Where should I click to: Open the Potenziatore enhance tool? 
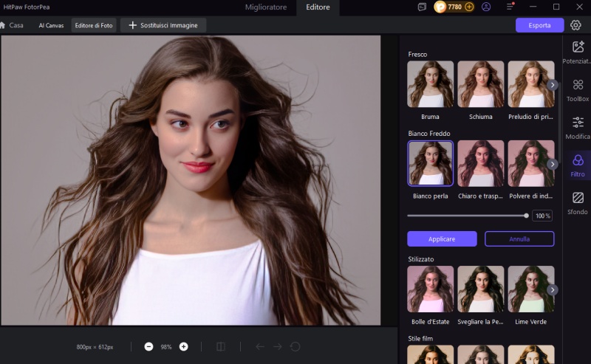pyautogui.click(x=578, y=52)
